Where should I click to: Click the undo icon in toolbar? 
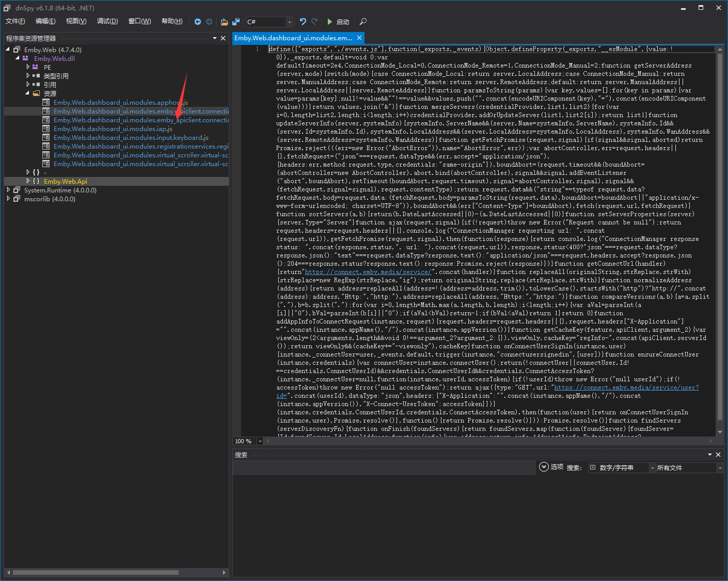(303, 22)
